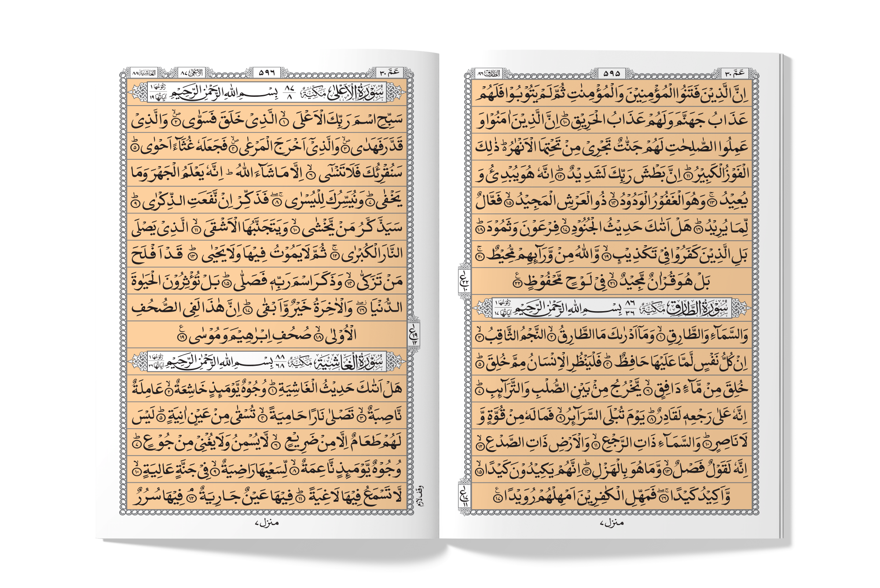
Task: Click ruku and ayat count box in Al-Ghashiyah banner
Action: coord(157,362)
